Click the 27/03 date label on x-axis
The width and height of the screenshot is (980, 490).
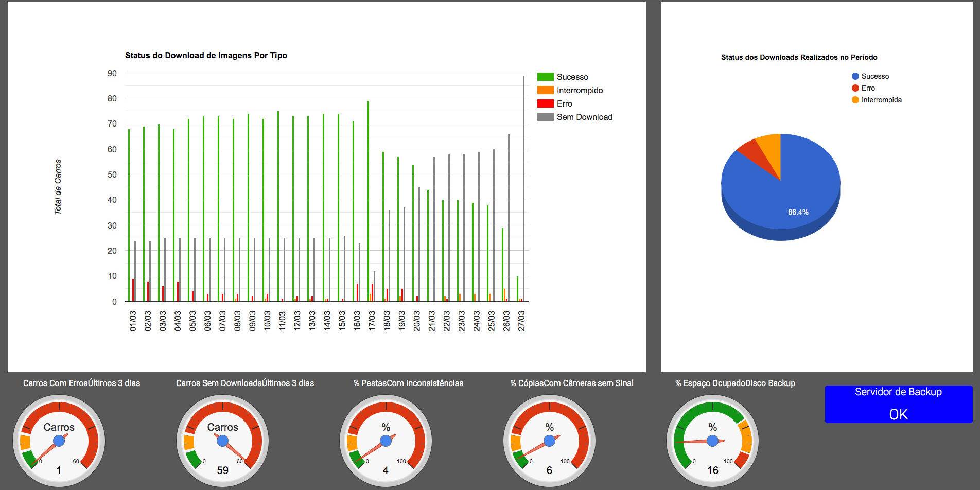pyautogui.click(x=521, y=321)
